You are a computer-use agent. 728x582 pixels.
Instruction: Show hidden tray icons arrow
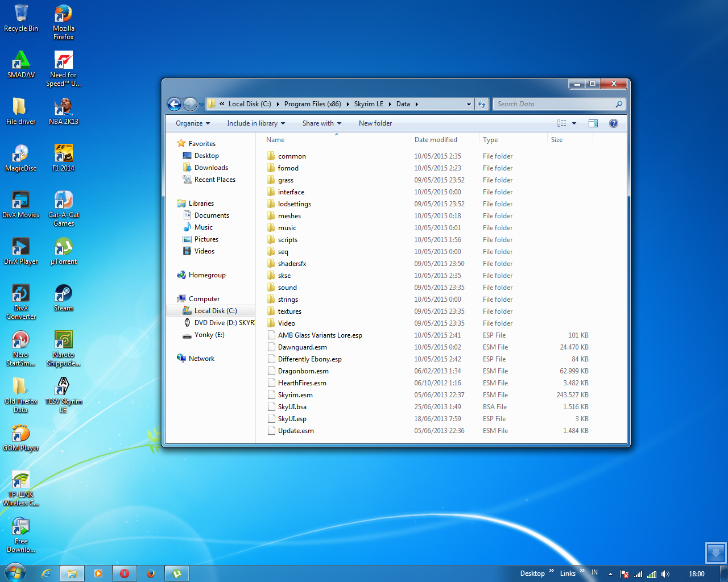tap(610, 574)
